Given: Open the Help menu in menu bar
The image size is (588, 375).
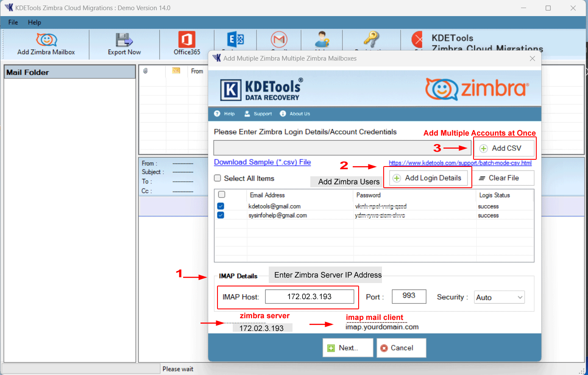Looking at the screenshot, I should click(34, 22).
